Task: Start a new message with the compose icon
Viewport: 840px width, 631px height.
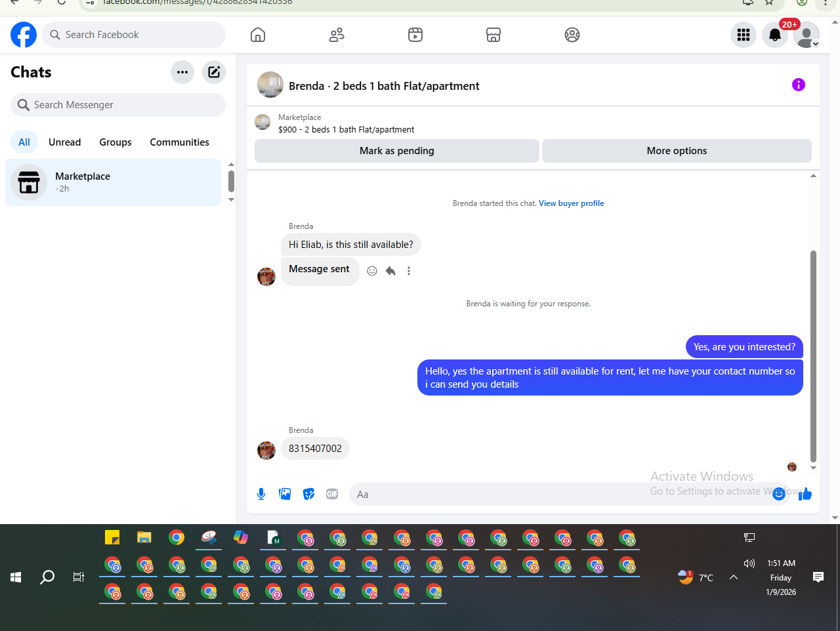Action: 214,72
